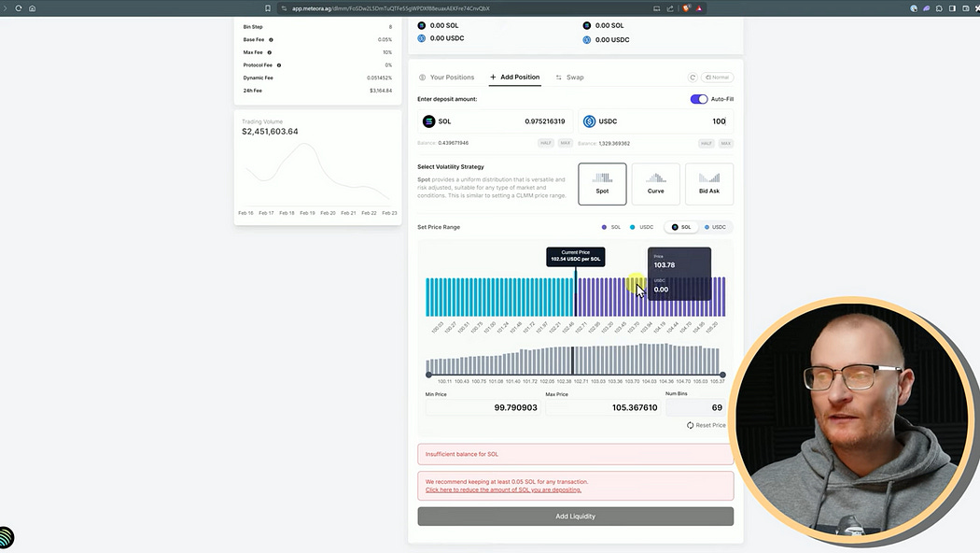Click the info icon beside Protocol Fee
The height and width of the screenshot is (553, 980).
point(279,65)
